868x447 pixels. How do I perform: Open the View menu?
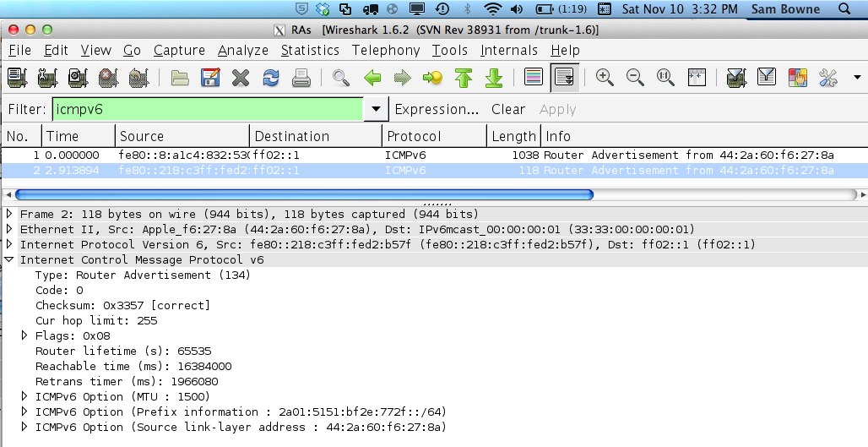click(95, 51)
